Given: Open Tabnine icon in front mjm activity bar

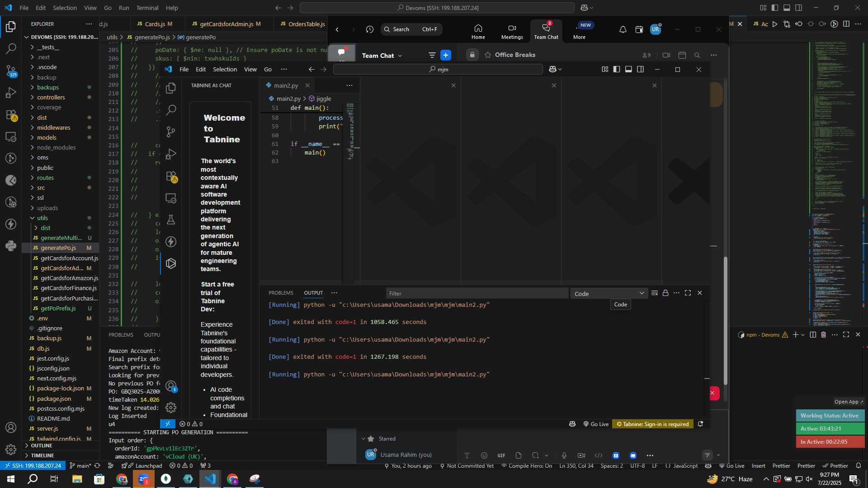Looking at the screenshot, I should point(171,263).
